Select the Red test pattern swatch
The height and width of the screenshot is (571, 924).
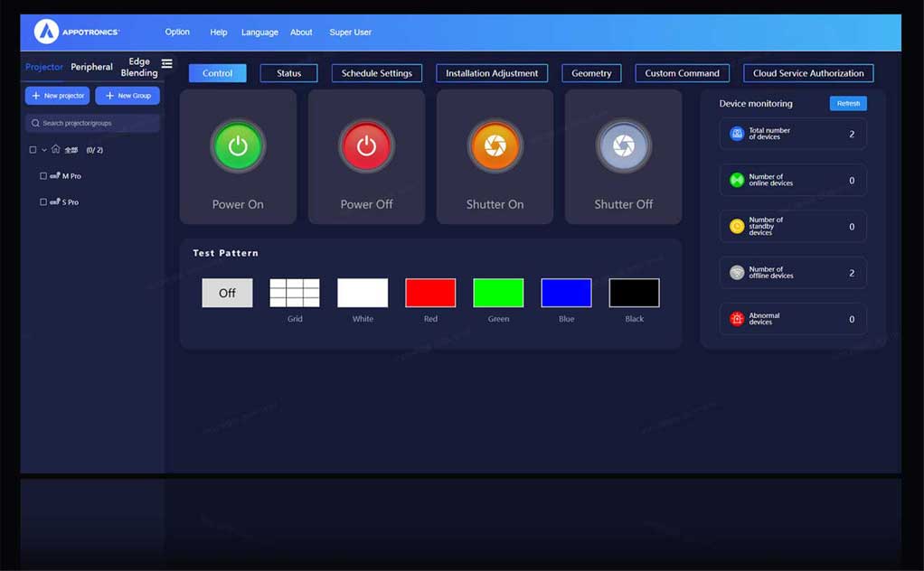[x=430, y=293]
